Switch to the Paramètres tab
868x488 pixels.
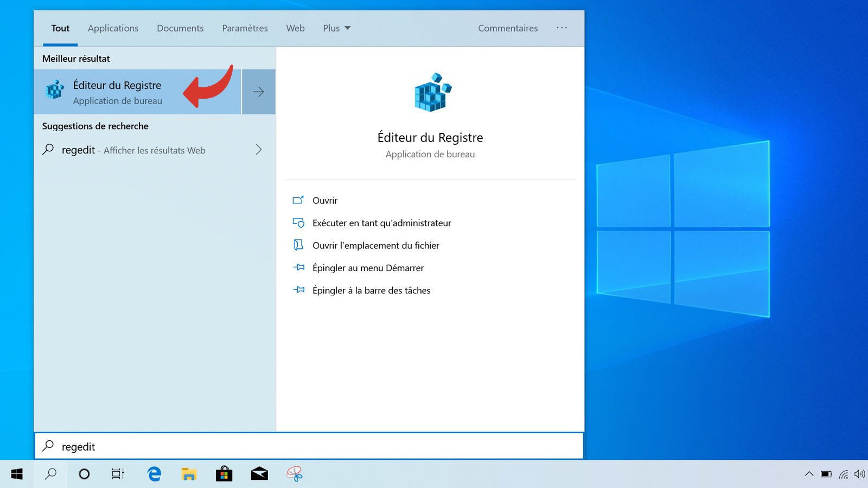point(245,28)
